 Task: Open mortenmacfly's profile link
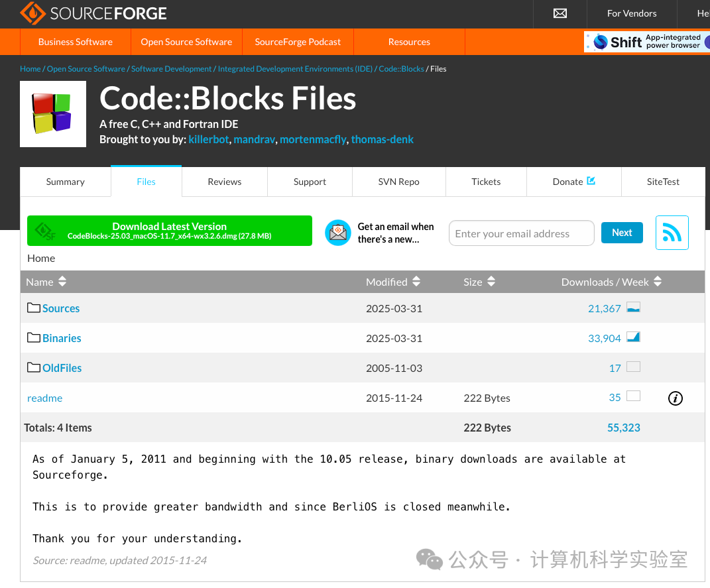point(313,139)
